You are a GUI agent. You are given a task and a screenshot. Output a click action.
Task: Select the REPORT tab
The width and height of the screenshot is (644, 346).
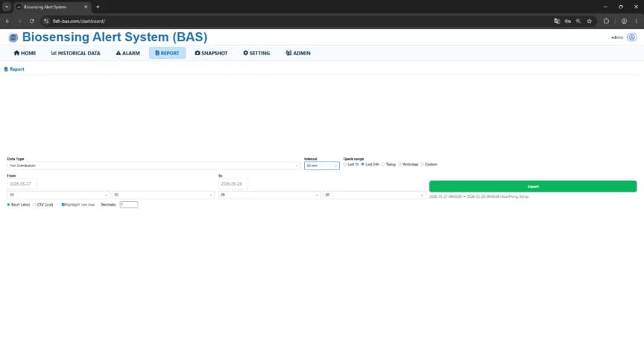click(x=167, y=53)
